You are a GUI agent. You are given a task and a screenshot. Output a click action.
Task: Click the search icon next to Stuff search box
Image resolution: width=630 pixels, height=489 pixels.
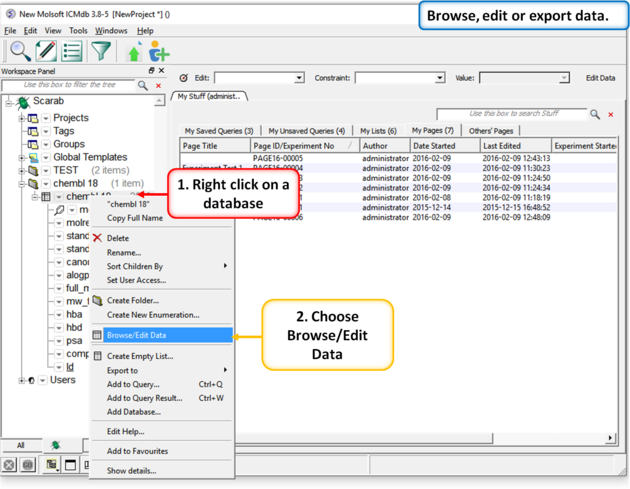(595, 115)
